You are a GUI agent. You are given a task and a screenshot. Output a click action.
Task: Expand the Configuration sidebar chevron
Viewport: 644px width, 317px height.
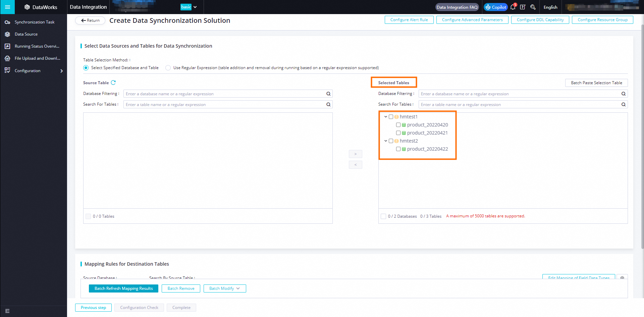61,71
